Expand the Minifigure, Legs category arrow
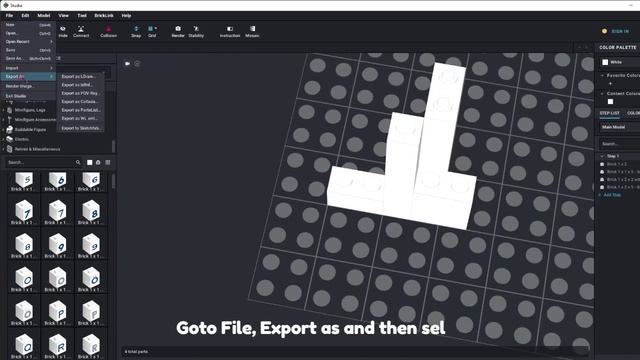Image resolution: width=640 pixels, height=360 pixels. pyautogui.click(x=4, y=110)
